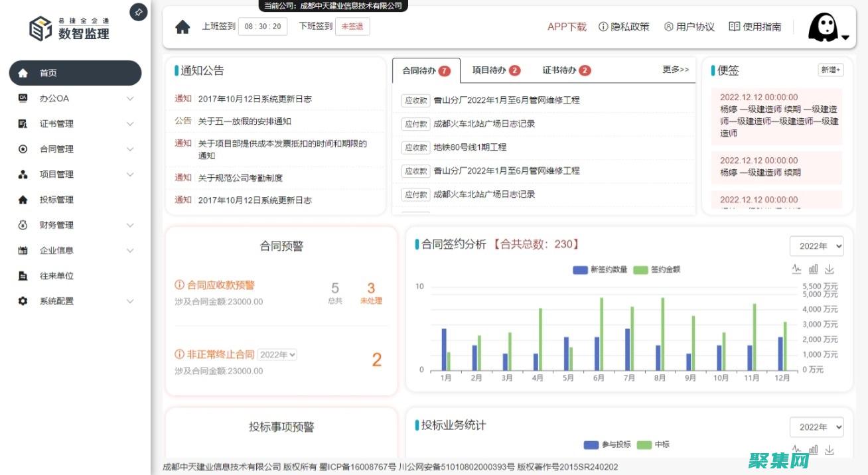Click the 易捷全企通 数智监理 logo
This screenshot has width=868, height=475.
coord(70,29)
